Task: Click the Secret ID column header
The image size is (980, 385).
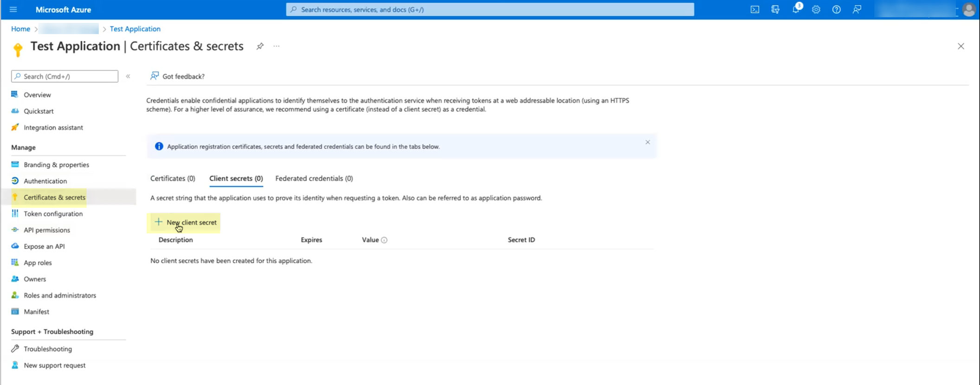Action: tap(521, 240)
